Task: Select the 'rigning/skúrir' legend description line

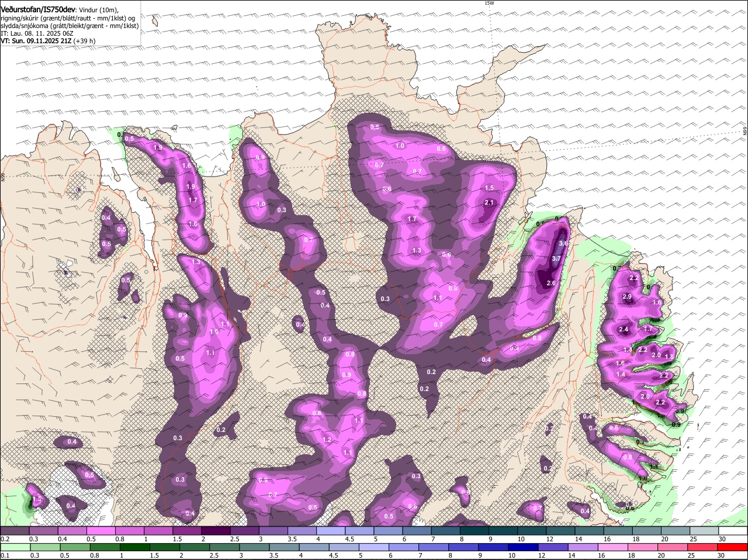Action: 68,18
